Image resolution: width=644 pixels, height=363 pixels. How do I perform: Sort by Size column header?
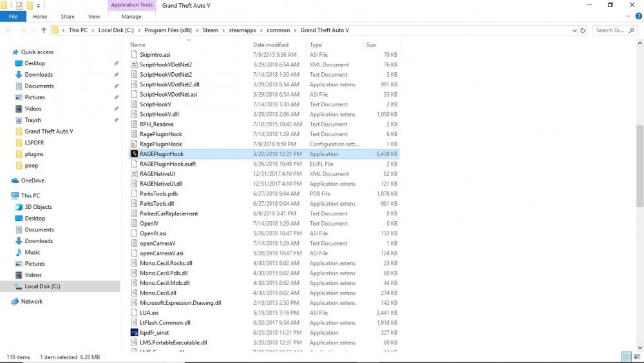[381, 44]
